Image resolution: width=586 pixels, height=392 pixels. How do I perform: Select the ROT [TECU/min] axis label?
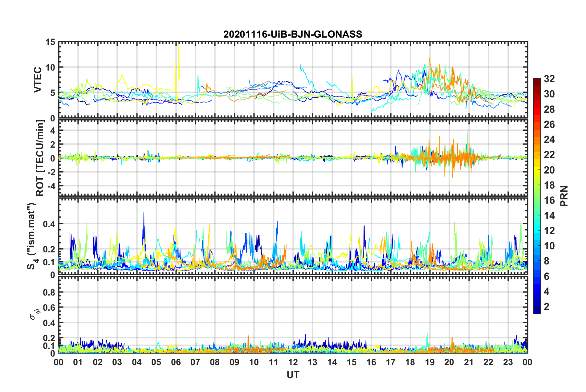point(40,158)
